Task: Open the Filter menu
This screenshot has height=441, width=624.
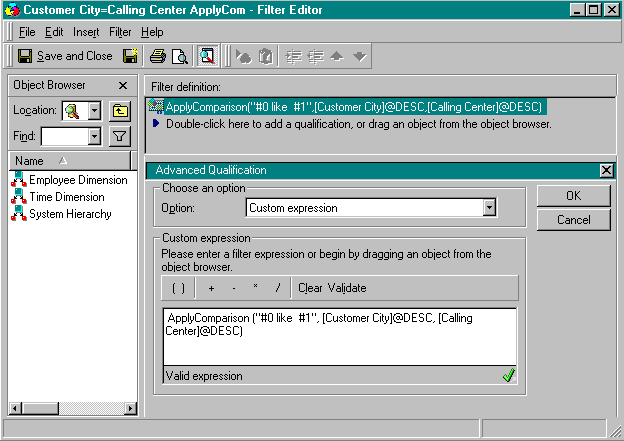Action: pos(120,32)
